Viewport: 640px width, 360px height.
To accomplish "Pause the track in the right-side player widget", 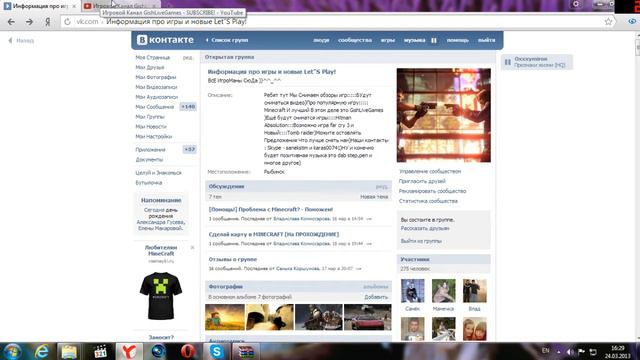I will click(508, 62).
